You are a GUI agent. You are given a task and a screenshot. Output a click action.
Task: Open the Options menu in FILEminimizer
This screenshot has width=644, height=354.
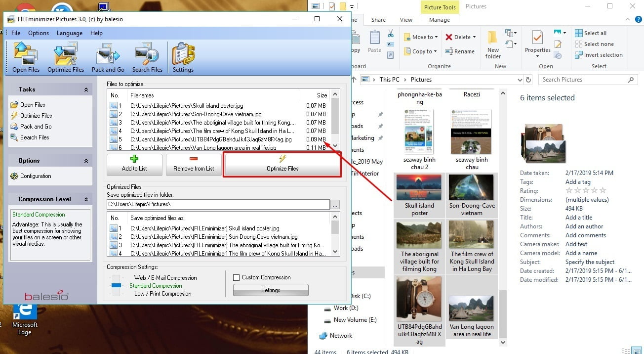[39, 33]
